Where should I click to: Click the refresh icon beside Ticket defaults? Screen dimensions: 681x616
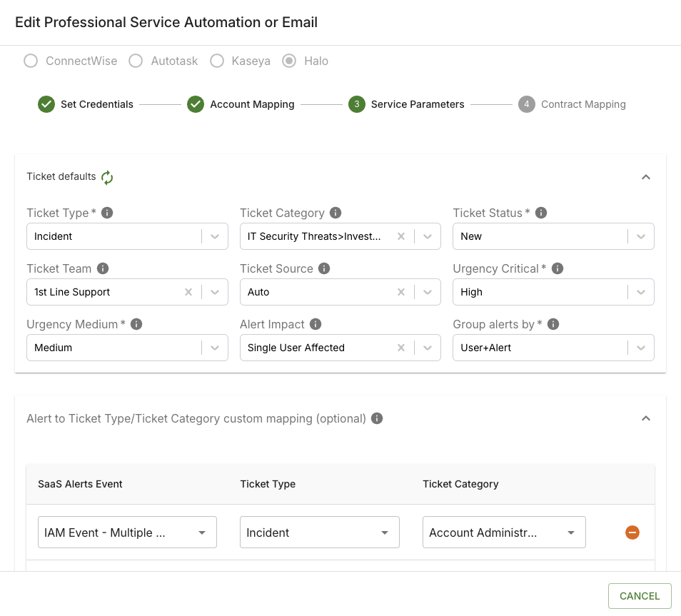coord(107,177)
